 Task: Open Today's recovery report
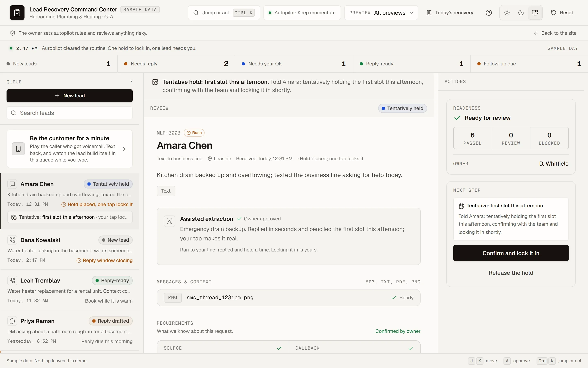click(450, 13)
